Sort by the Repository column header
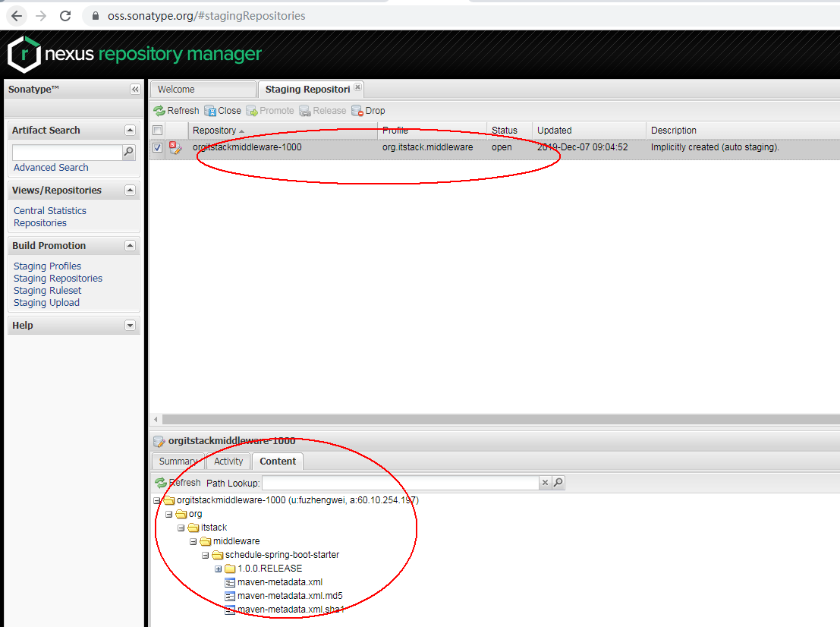 (x=283, y=131)
